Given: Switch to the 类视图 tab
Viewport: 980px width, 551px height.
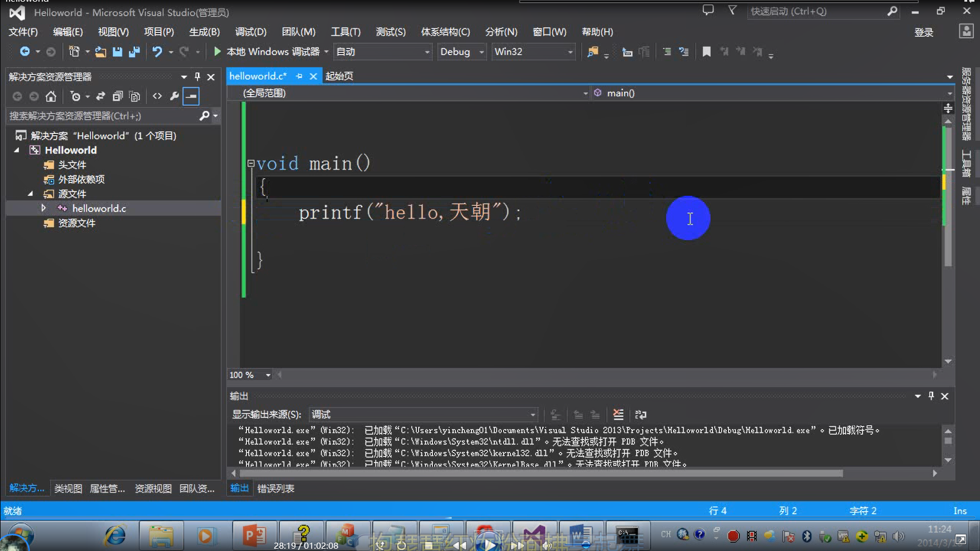Looking at the screenshot, I should click(x=68, y=488).
